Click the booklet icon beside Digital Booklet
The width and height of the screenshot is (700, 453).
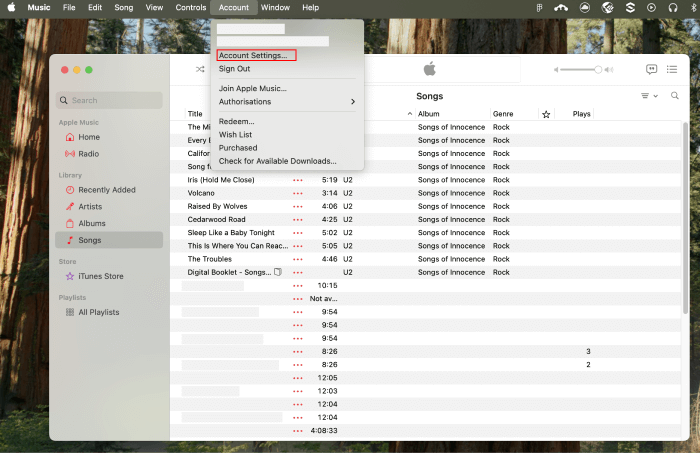click(278, 272)
